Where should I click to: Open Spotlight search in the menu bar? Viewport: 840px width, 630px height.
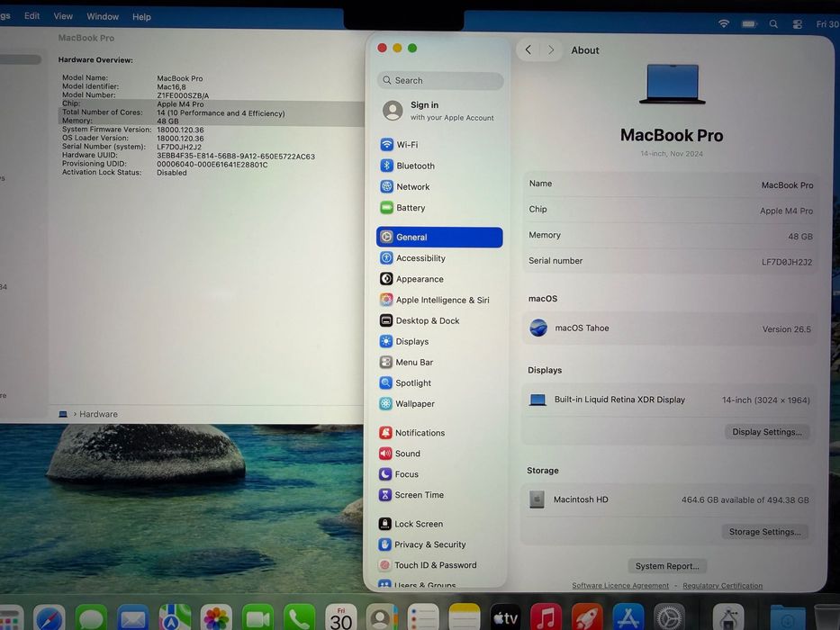tap(773, 24)
